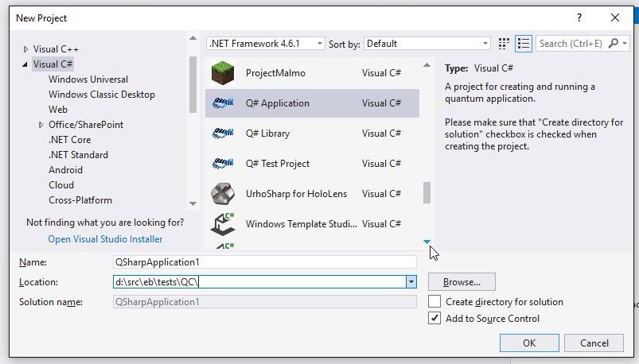The width and height of the screenshot is (639, 364).
Task: Open Visual Studio Installer link
Action: coord(105,238)
